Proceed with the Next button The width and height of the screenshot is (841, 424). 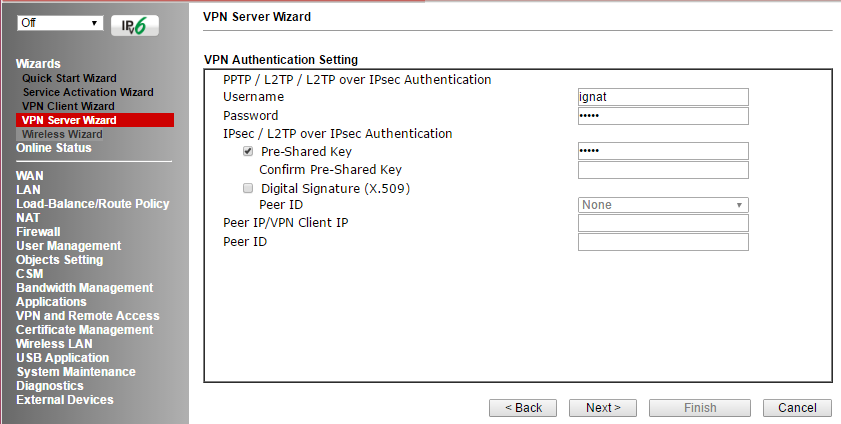pyautogui.click(x=603, y=408)
